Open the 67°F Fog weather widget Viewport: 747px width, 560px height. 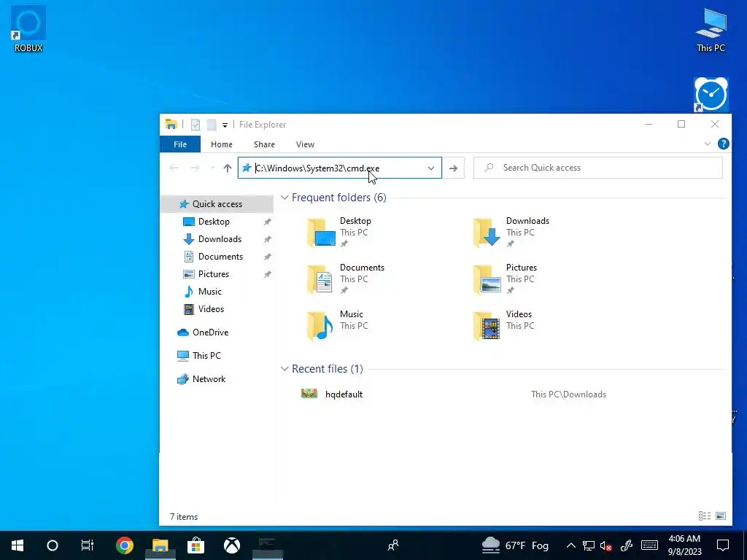pos(515,545)
